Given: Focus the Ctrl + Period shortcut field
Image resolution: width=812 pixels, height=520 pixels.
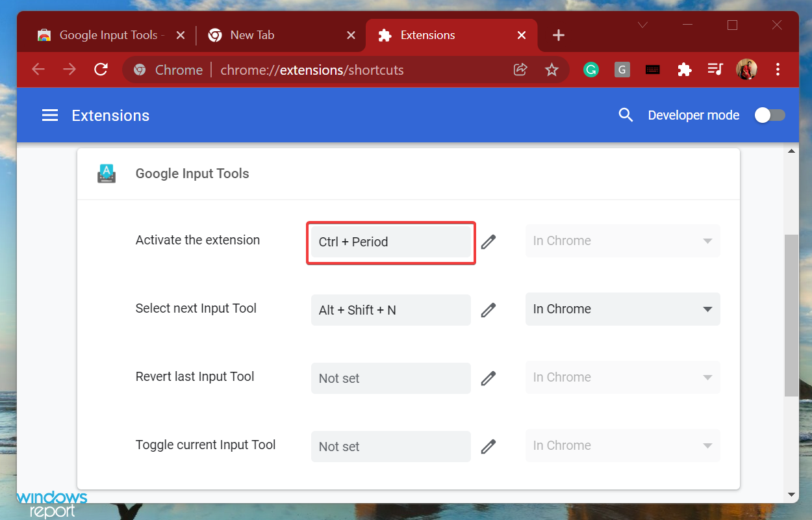Looking at the screenshot, I should click(x=391, y=242).
